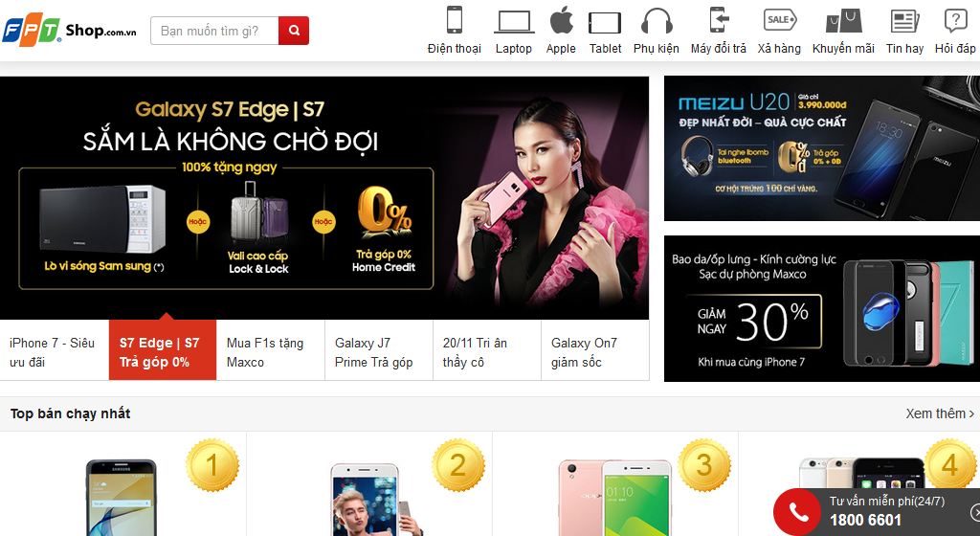Select the '20/11 Tri ân thầy cô' tab
Viewport: 980px width, 536px height.
487,350
